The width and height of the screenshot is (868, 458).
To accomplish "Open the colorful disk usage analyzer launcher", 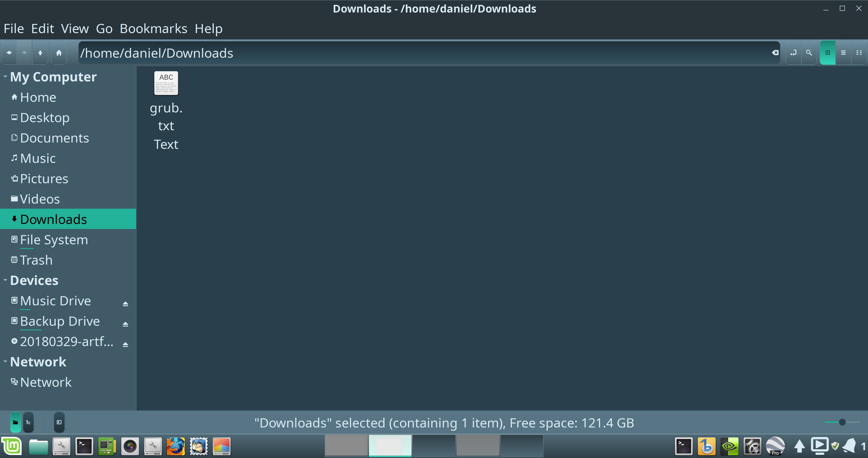I will 221,446.
